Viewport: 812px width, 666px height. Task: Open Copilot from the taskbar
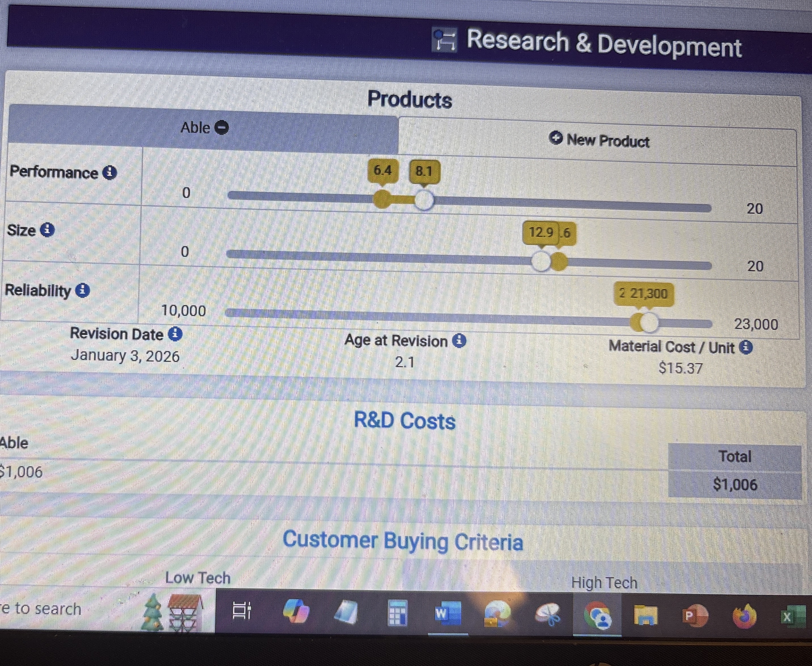coord(296,612)
